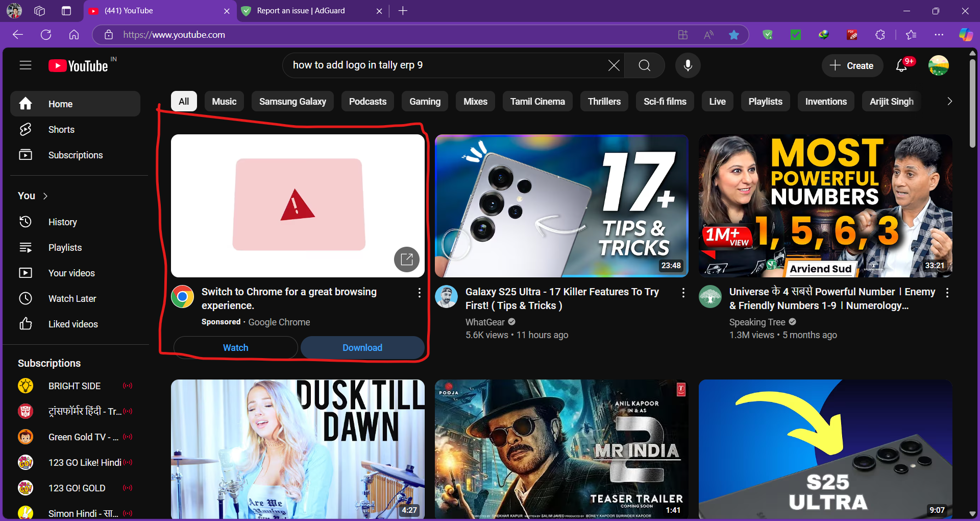
Task: Toggle the favorites star in address bar
Action: [x=734, y=35]
